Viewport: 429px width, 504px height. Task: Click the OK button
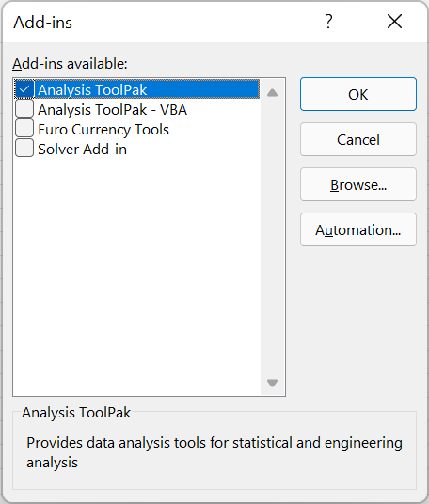(x=358, y=94)
